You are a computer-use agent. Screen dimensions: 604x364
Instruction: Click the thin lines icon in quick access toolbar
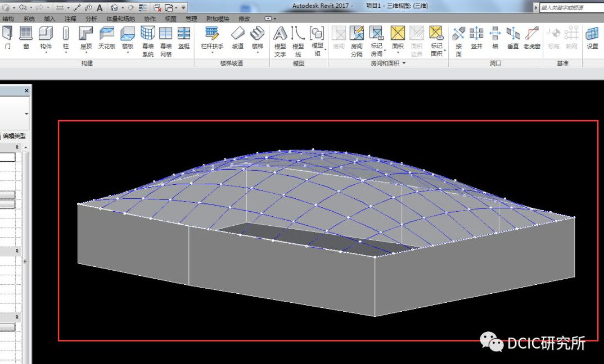(x=142, y=7)
